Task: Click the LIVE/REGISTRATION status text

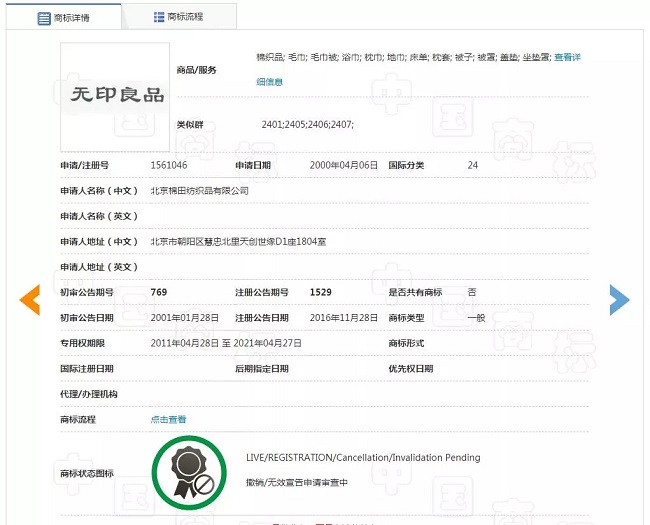Action: (x=363, y=457)
